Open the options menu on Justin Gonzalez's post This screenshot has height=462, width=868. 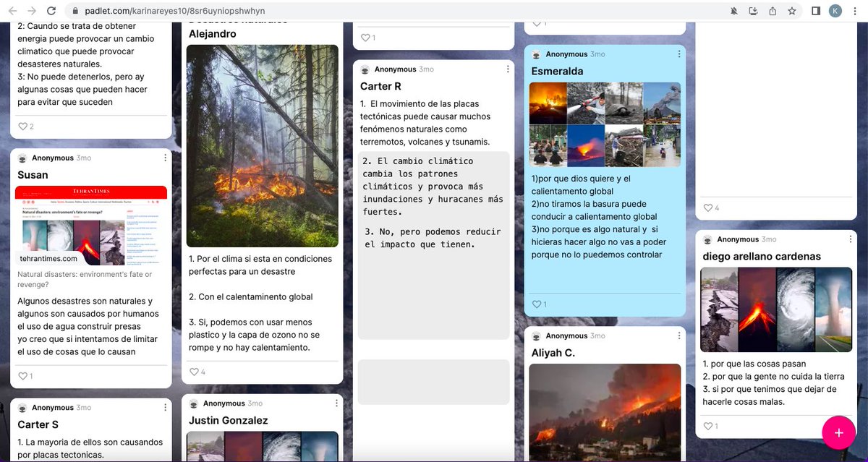[336, 403]
